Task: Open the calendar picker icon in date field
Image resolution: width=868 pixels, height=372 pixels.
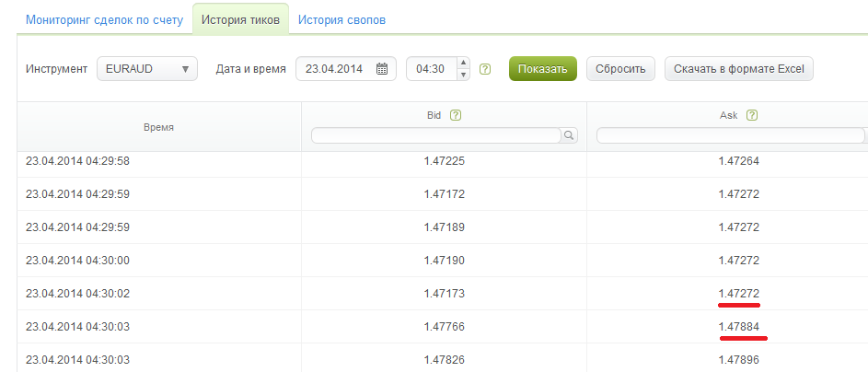Action: point(382,69)
